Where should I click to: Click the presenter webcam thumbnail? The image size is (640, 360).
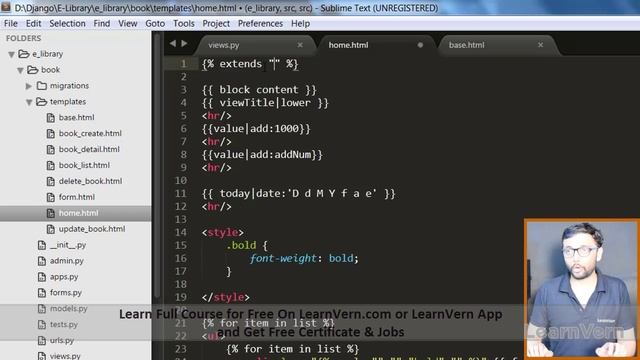[x=582, y=289]
